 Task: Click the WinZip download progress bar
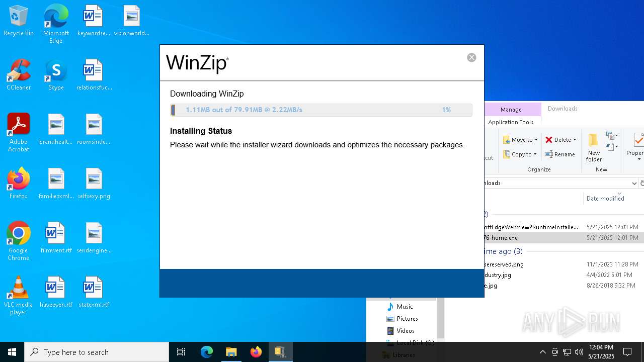pos(321,110)
